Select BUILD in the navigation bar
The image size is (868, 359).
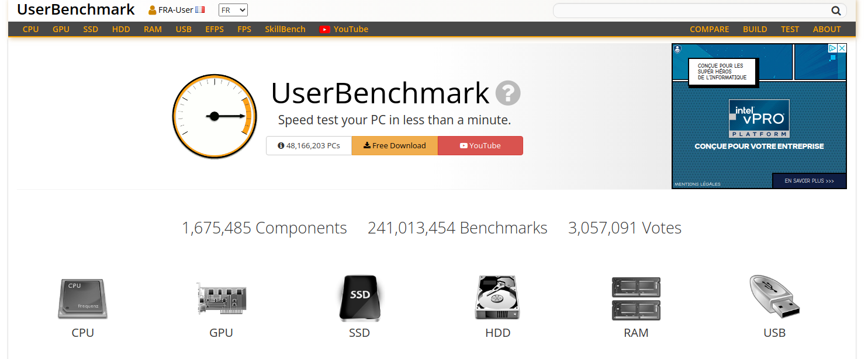coord(755,29)
